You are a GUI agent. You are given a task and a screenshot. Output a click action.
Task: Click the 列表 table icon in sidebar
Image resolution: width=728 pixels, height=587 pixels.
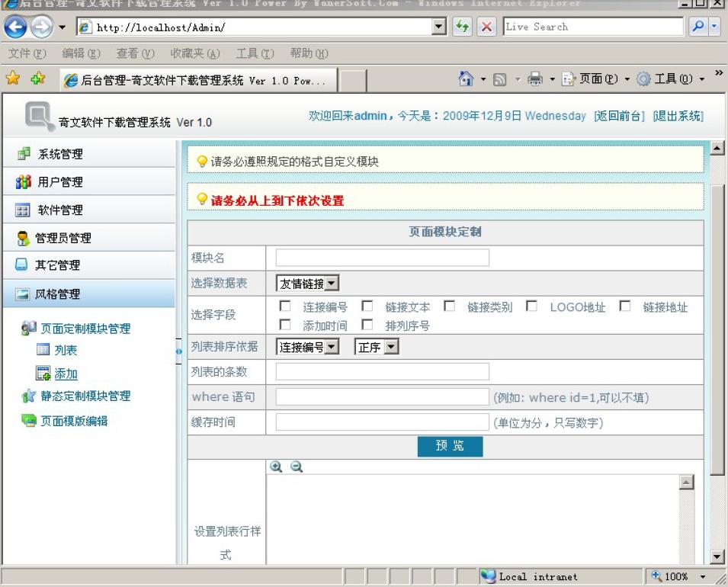tap(43, 349)
